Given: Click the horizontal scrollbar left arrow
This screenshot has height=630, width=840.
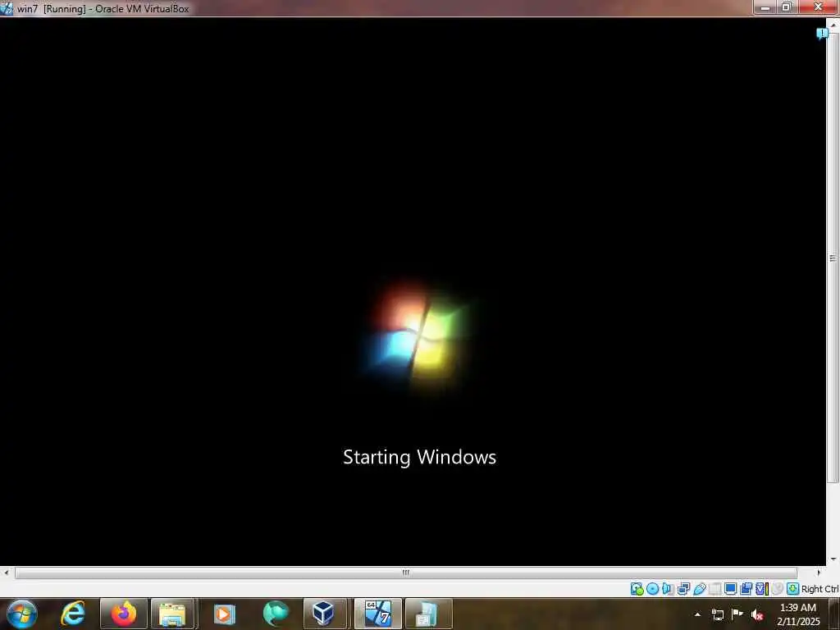Looking at the screenshot, I should tap(6, 573).
